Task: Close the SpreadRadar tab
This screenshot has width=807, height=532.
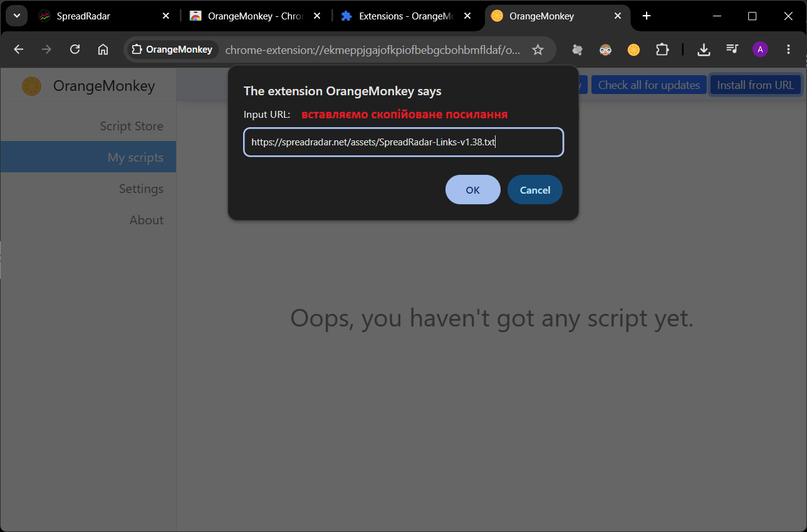Action: 166,16
